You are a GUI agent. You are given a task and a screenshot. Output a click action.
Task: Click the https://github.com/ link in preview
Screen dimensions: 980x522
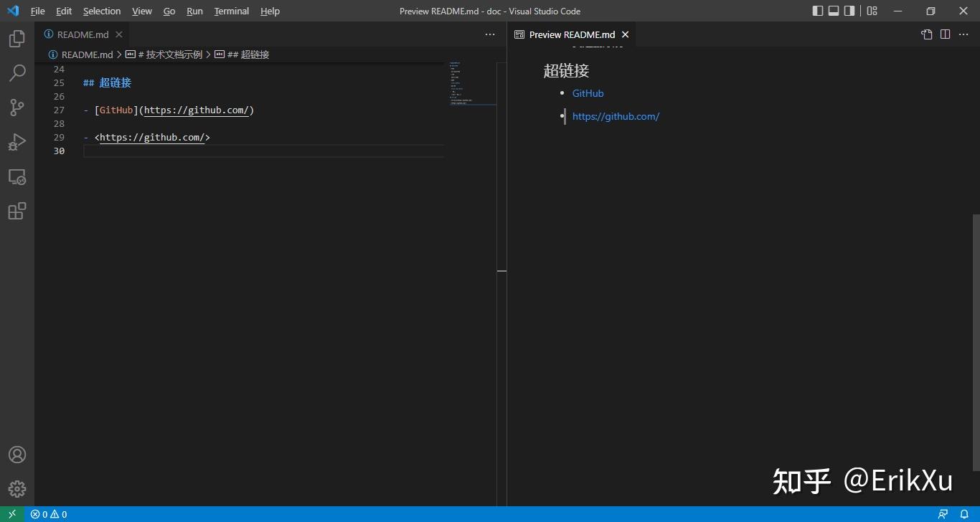point(616,116)
